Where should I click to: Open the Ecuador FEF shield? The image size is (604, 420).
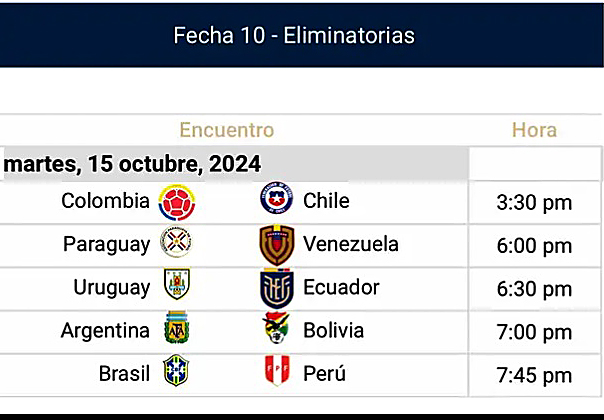click(x=277, y=288)
